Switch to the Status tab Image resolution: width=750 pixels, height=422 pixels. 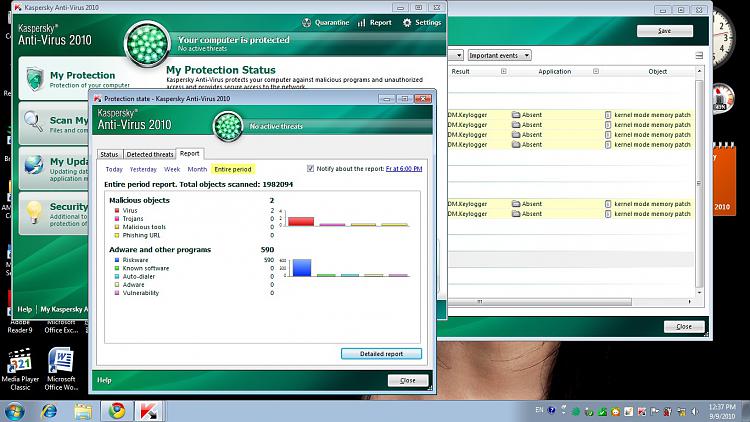(x=109, y=154)
